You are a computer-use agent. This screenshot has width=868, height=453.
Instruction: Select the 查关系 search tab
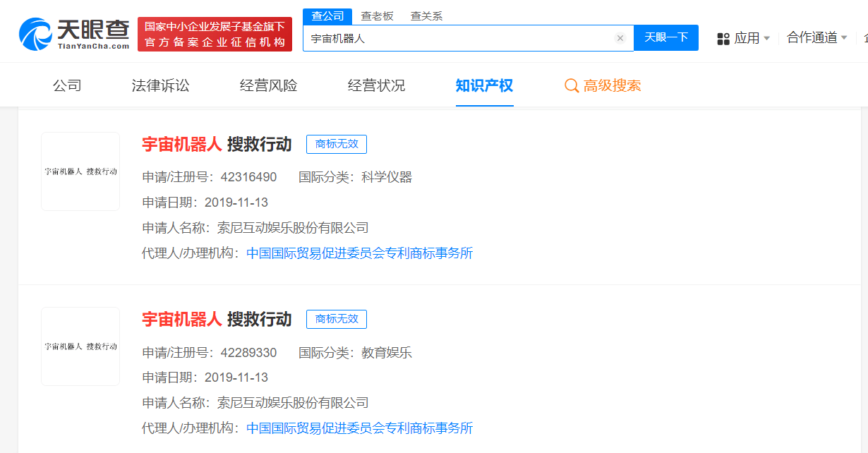click(426, 16)
